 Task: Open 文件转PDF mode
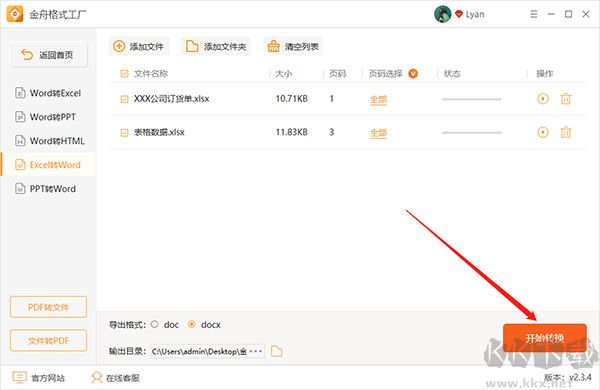click(48, 340)
